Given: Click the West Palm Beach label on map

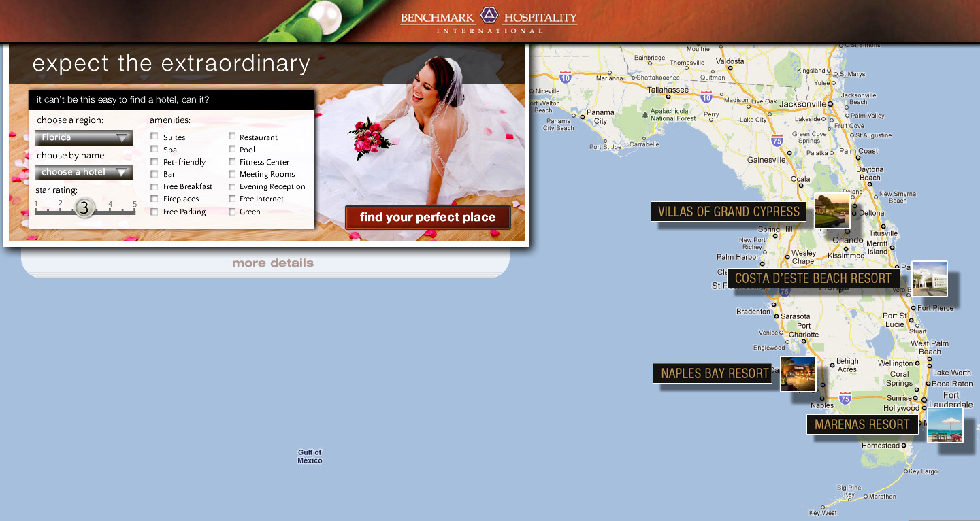Looking at the screenshot, I should pyautogui.click(x=930, y=348).
